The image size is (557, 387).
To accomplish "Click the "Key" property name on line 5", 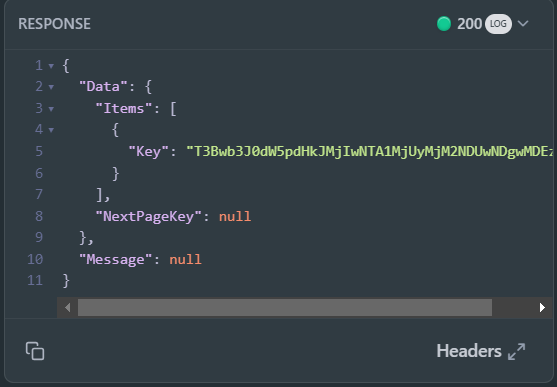I will pyautogui.click(x=148, y=152).
